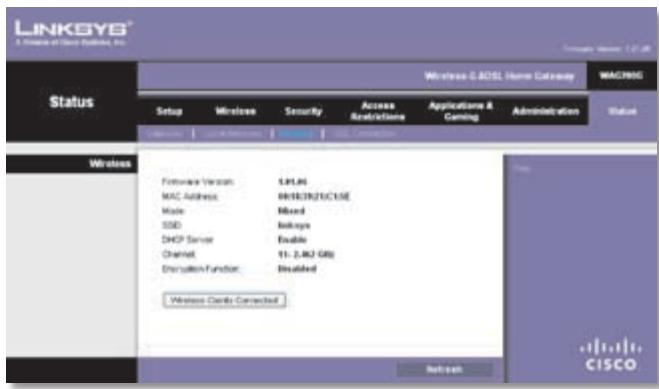Click the Wireless Clients Connected button
The height and width of the screenshot is (389, 659).
click(x=224, y=300)
